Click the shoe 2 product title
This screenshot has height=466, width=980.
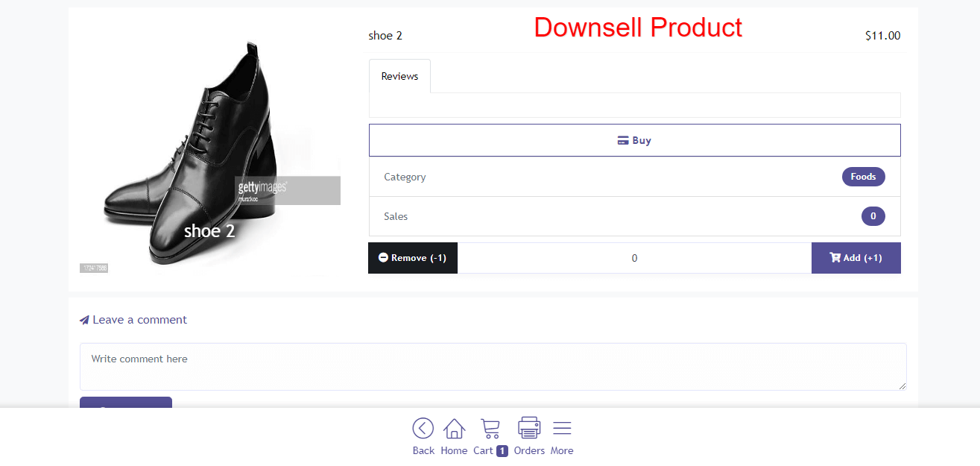[385, 35]
